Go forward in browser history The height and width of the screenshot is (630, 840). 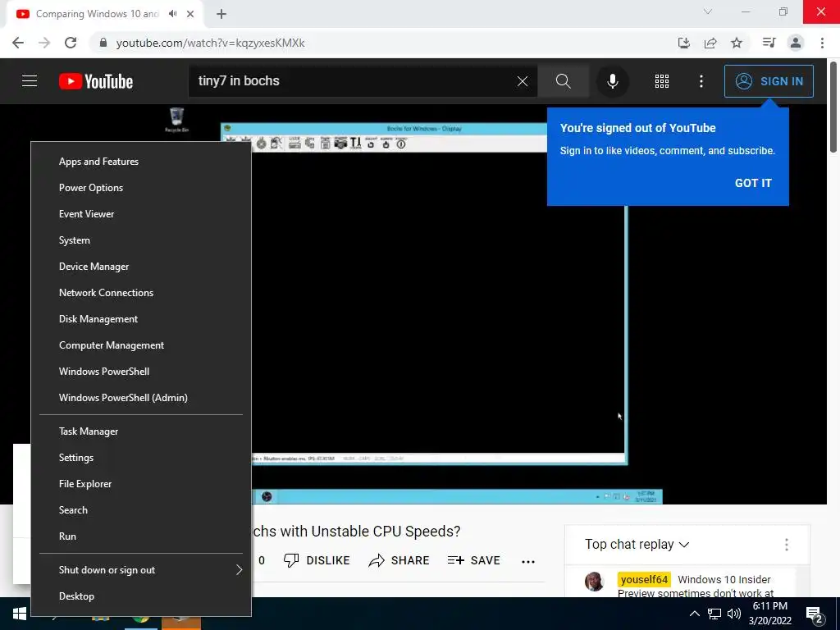tap(44, 43)
